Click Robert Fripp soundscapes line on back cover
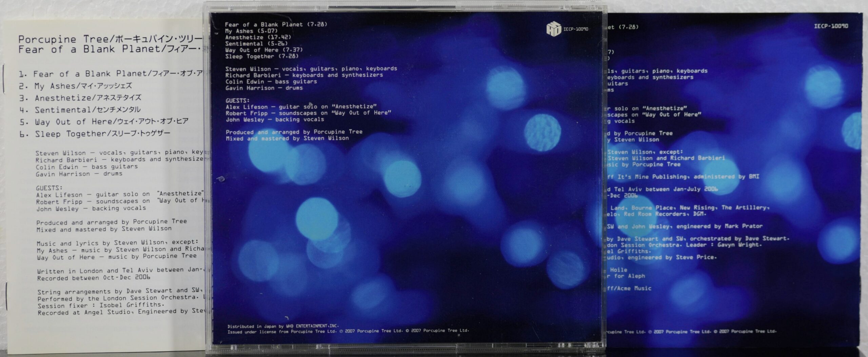Screen dimensions: 868x357 click(309, 113)
